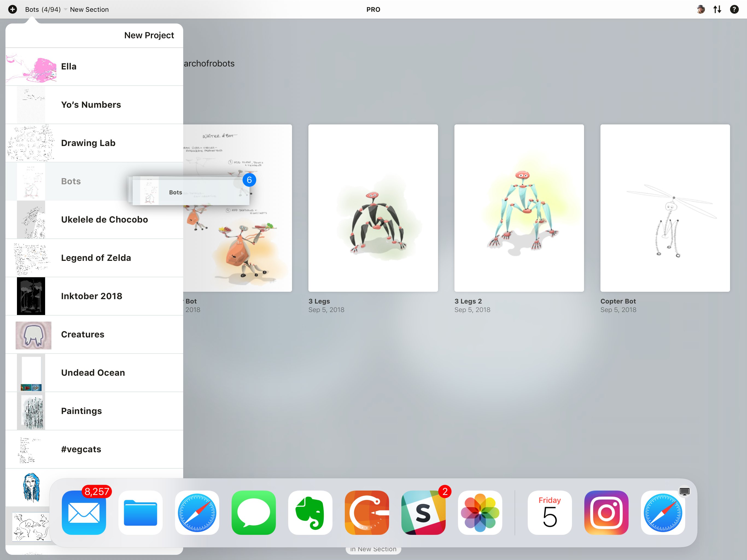Open the Concepts app icon in dock
Image resolution: width=747 pixels, height=560 pixels.
367,512
